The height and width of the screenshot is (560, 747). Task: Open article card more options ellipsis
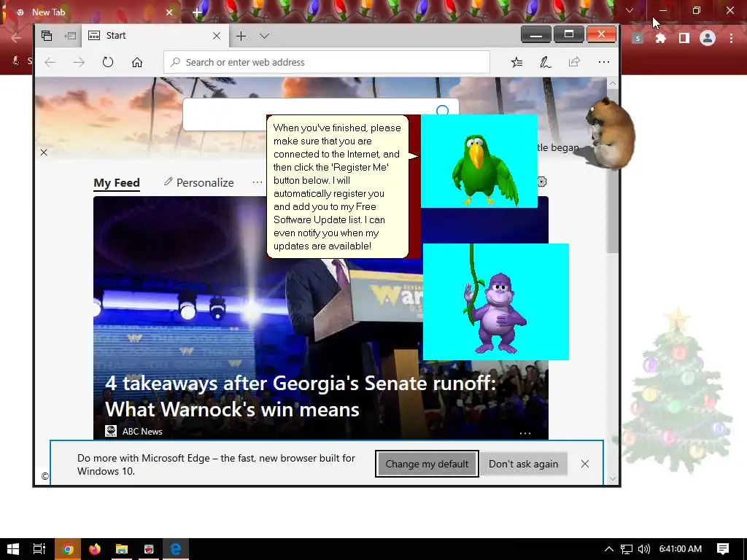click(525, 433)
